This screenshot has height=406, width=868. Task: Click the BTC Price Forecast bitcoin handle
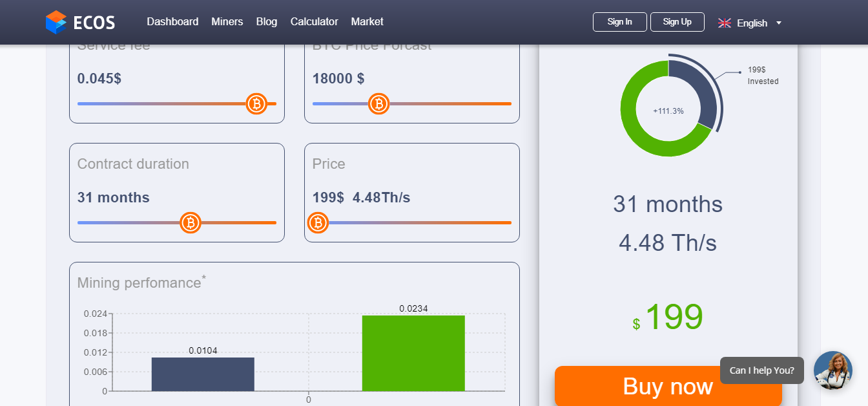[378, 103]
